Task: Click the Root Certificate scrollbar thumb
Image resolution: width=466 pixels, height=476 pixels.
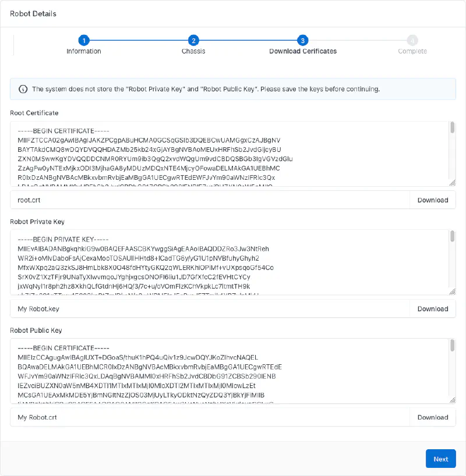Action: point(452,128)
